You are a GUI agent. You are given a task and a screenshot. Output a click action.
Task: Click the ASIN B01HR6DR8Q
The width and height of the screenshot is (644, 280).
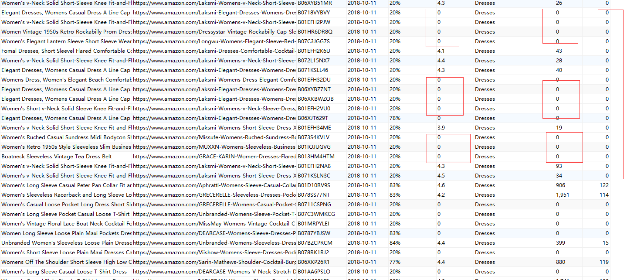(x=315, y=31)
